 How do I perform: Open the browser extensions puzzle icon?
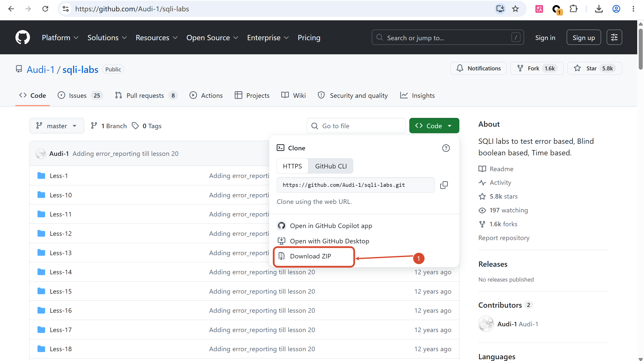(x=574, y=9)
